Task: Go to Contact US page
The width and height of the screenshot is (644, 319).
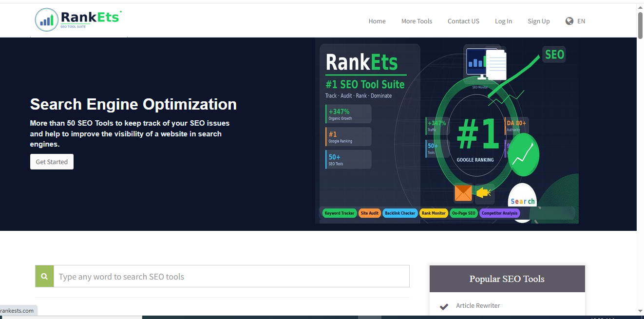Action: tap(463, 21)
